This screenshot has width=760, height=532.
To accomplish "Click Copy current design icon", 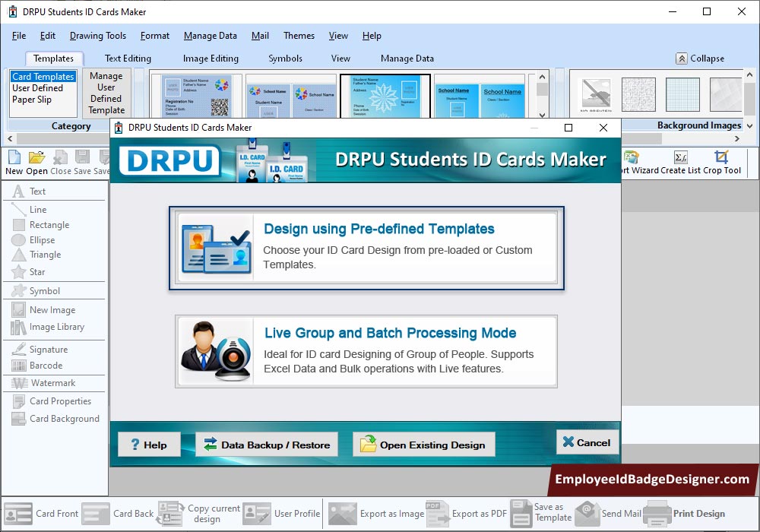I will 170,514.
